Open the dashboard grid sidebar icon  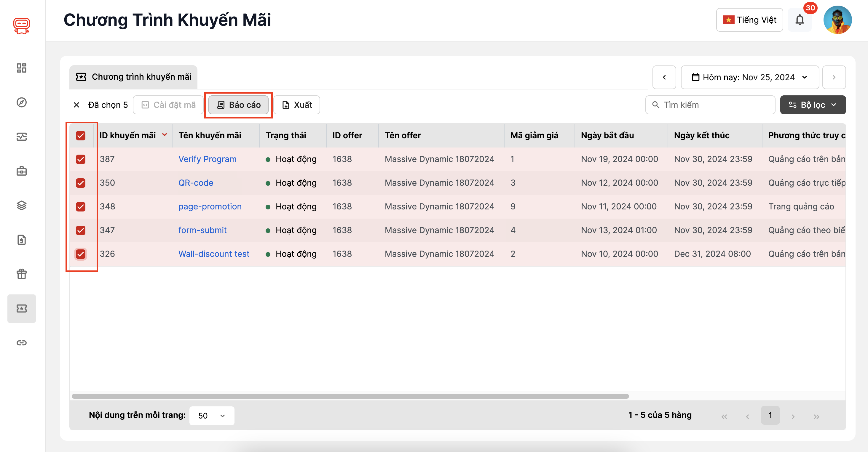click(x=22, y=68)
